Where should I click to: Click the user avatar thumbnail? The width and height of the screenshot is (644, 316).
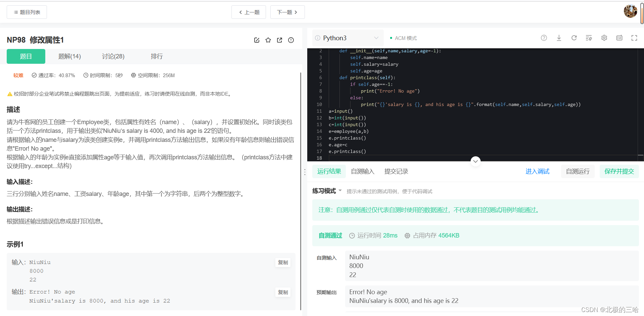point(631,11)
